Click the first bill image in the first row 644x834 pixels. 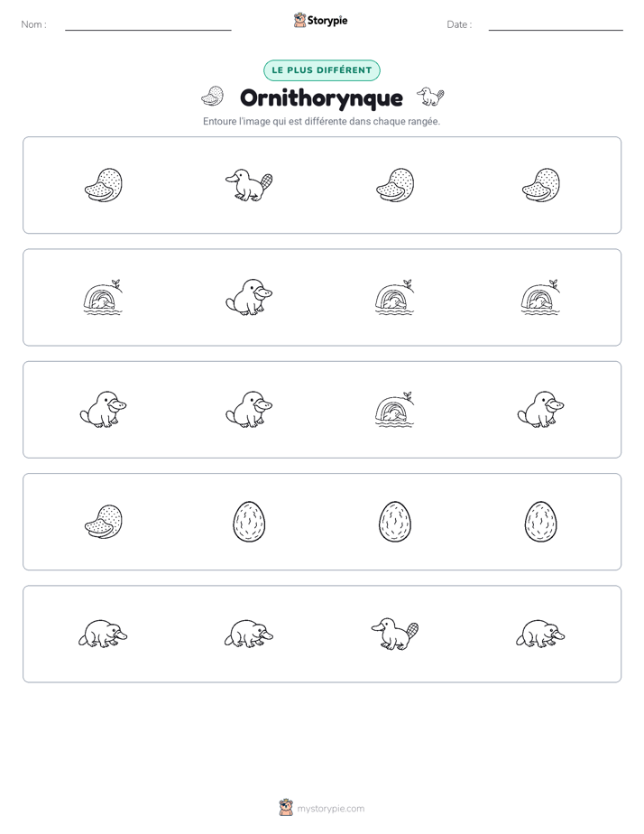pyautogui.click(x=104, y=185)
